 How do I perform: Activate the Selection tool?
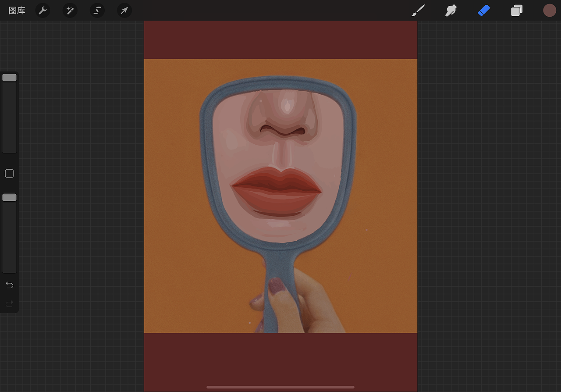tap(97, 11)
